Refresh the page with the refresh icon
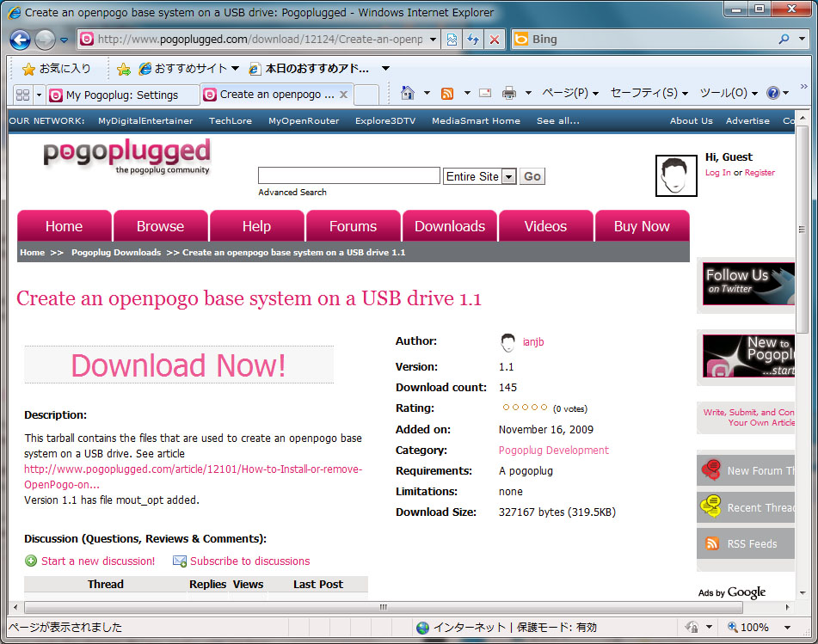Viewport: 818px width, 644px height. tap(473, 40)
